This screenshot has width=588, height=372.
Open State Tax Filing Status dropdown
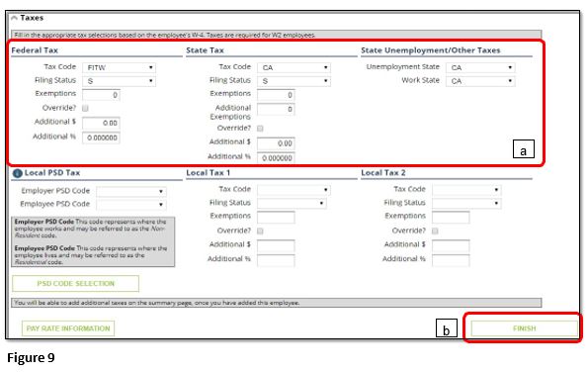pos(294,81)
